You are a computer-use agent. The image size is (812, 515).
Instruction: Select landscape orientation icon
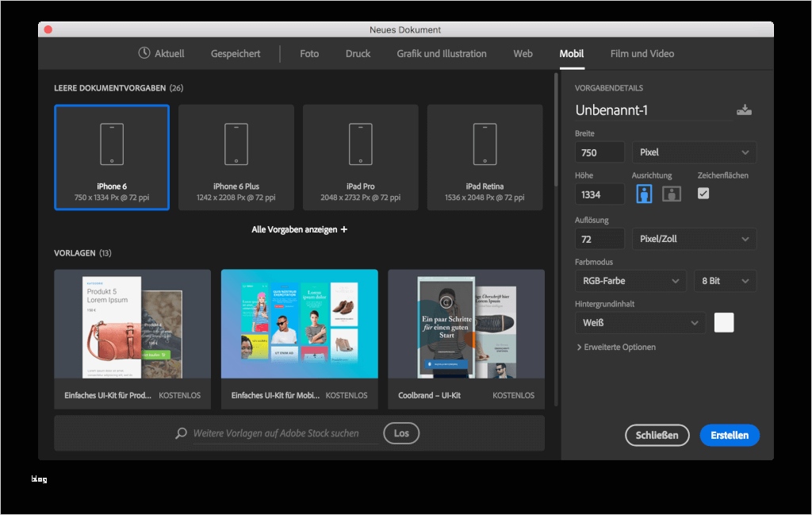coord(672,194)
